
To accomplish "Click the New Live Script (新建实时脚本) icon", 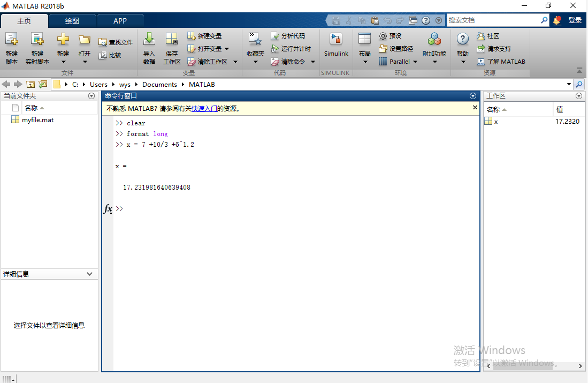I will [37, 39].
